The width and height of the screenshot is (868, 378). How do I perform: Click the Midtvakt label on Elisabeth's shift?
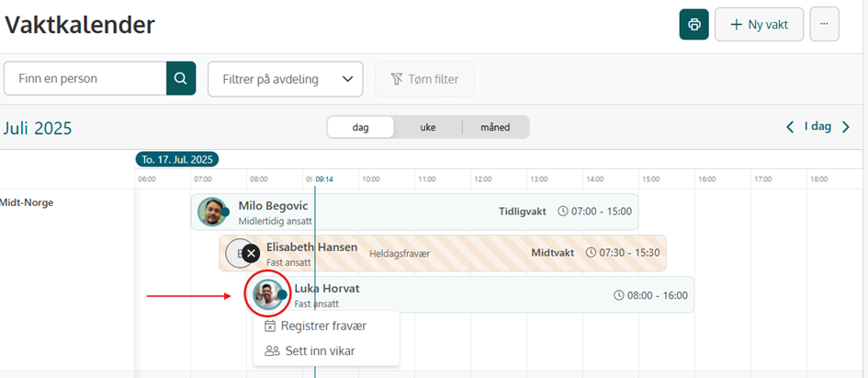552,253
